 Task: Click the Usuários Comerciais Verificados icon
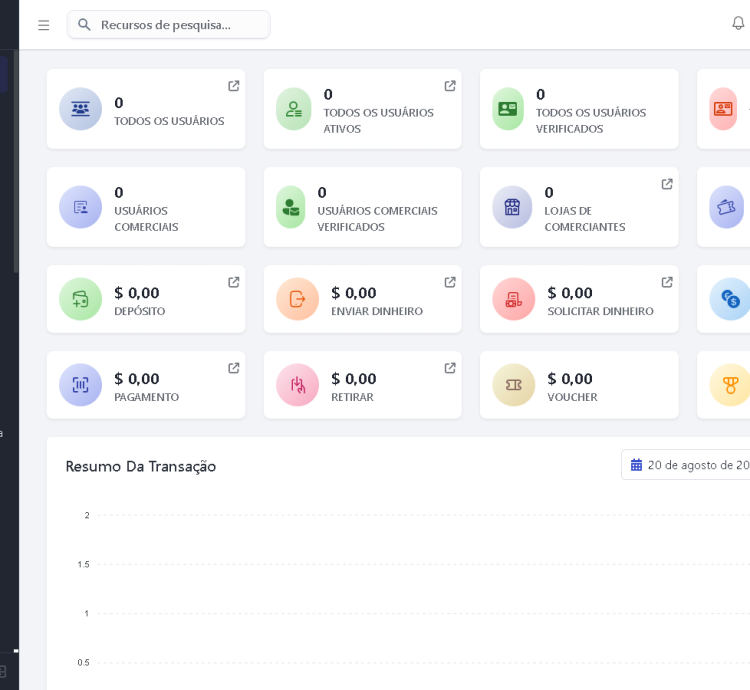291,207
